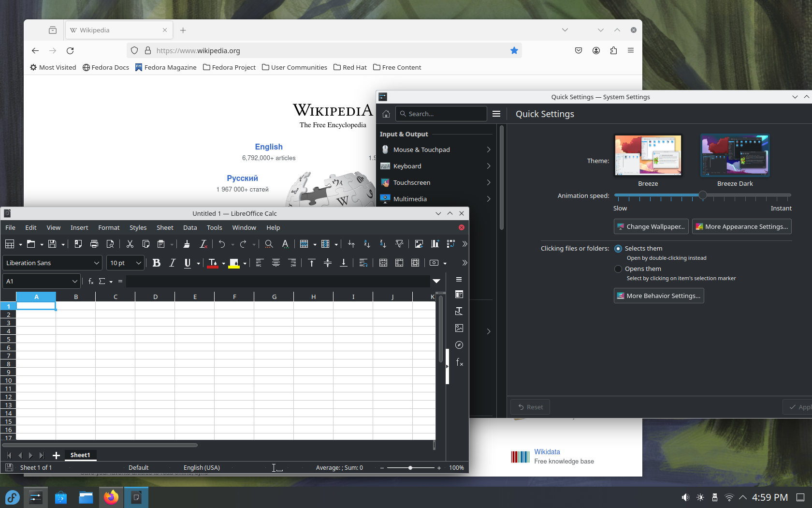Sort descending in Calc toolbar

[383, 244]
